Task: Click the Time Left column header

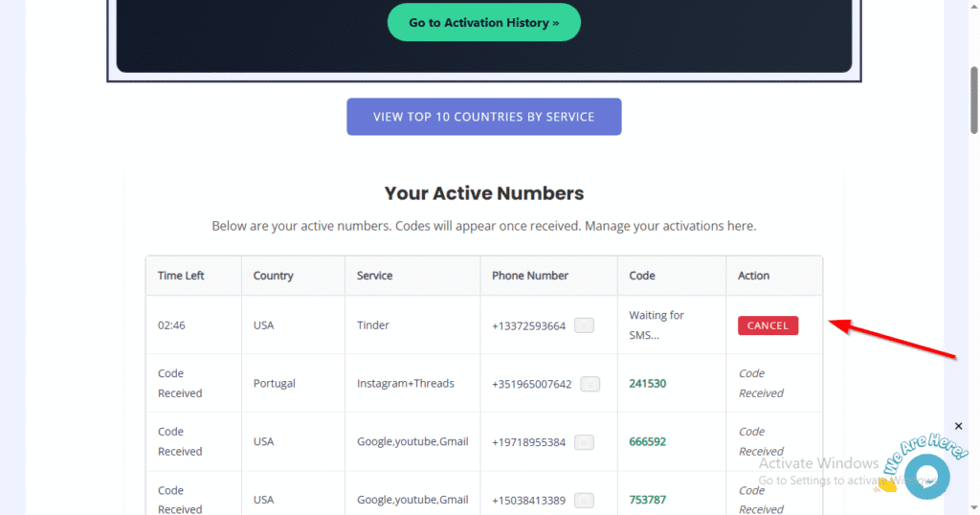Action: tap(181, 276)
